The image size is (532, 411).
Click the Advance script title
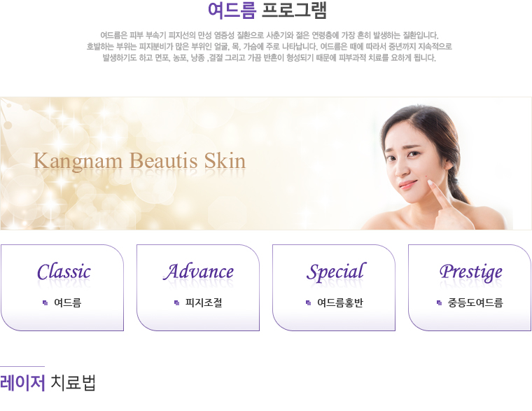coord(199,272)
